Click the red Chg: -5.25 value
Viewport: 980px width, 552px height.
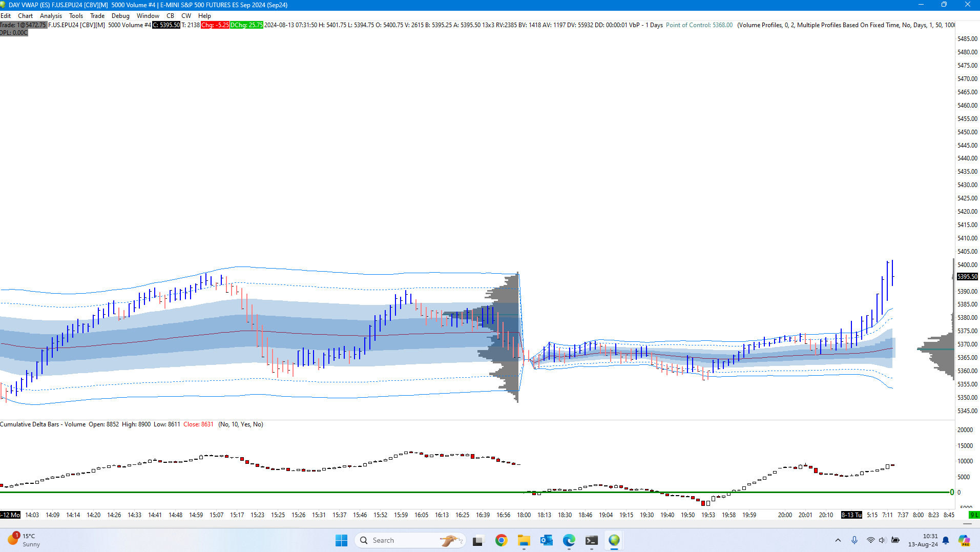point(215,25)
